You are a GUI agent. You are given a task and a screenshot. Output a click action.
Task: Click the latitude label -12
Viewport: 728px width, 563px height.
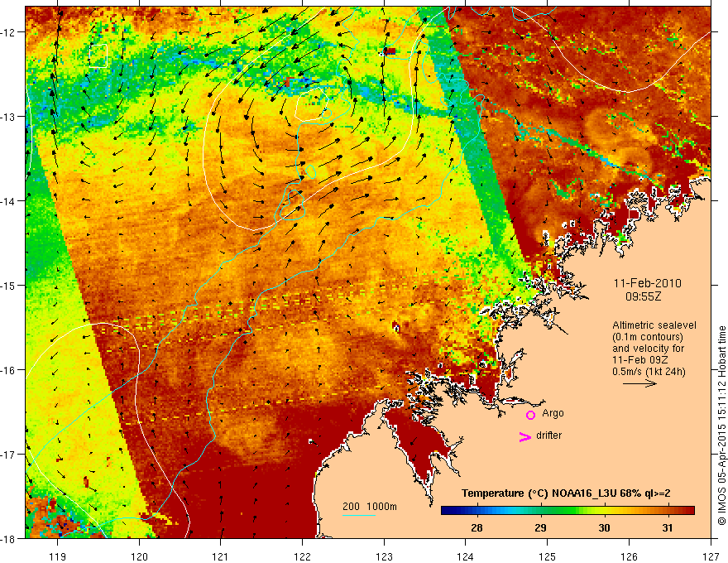point(8,32)
